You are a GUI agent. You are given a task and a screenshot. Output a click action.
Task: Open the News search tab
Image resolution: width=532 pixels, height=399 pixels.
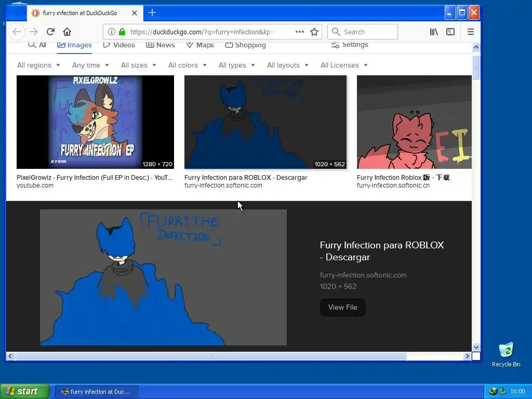pyautogui.click(x=160, y=45)
